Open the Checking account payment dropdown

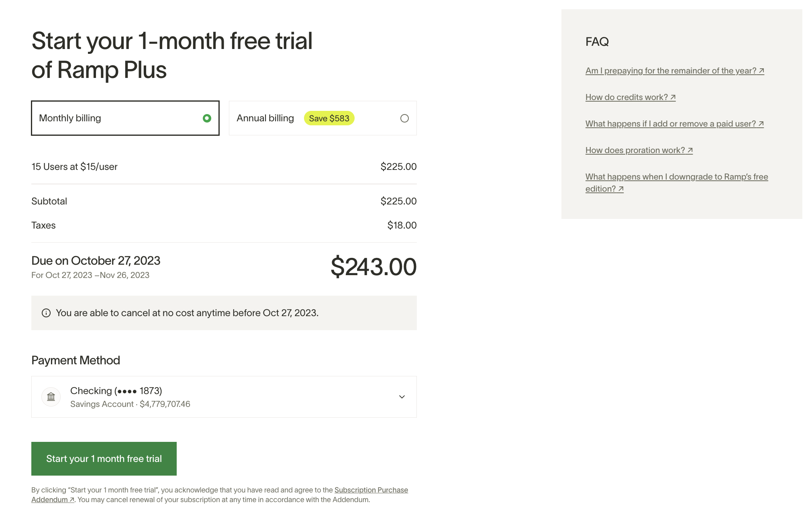tap(224, 397)
